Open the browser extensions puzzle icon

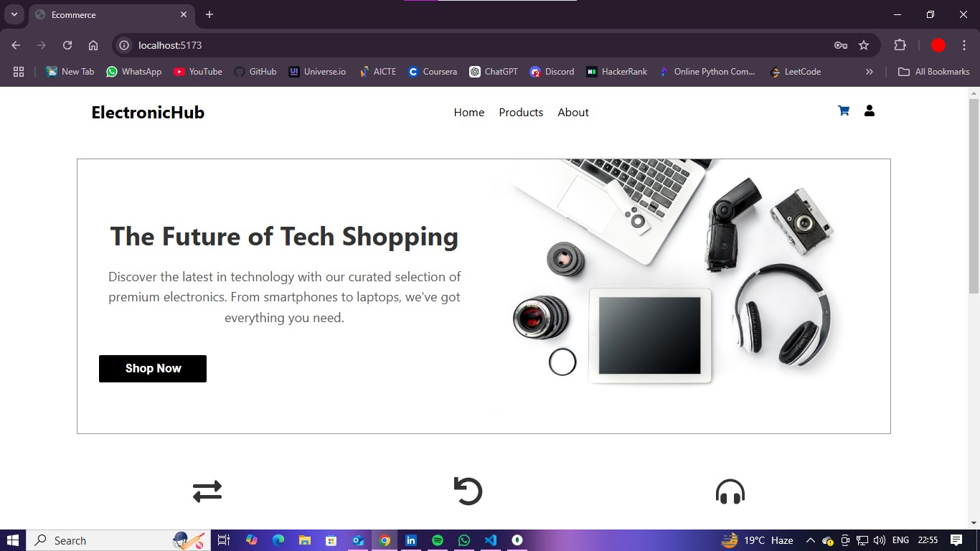(x=900, y=45)
